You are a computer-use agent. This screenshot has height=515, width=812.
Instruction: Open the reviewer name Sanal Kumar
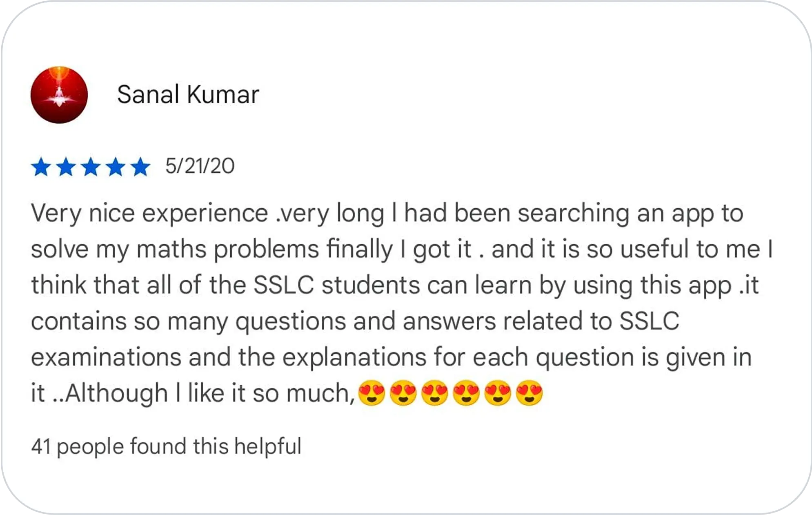(188, 95)
